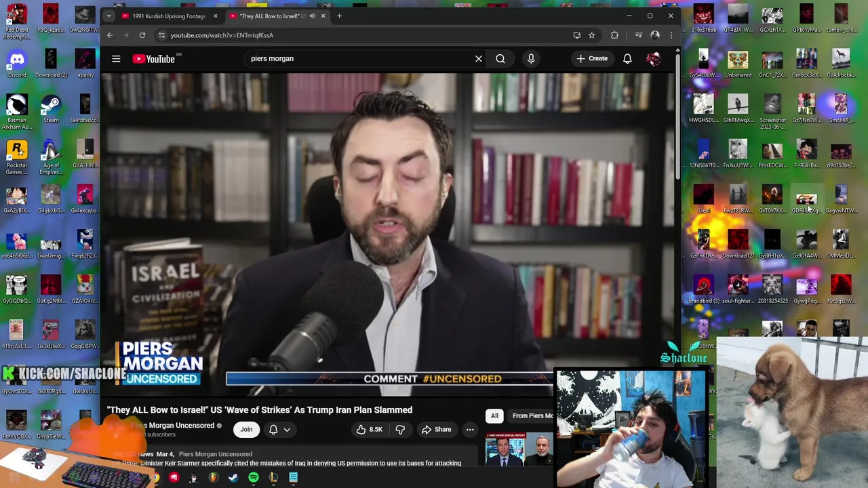Image resolution: width=868 pixels, height=488 pixels.
Task: Select 'Download (2)' desktop file
Action: pyautogui.click(x=51, y=63)
